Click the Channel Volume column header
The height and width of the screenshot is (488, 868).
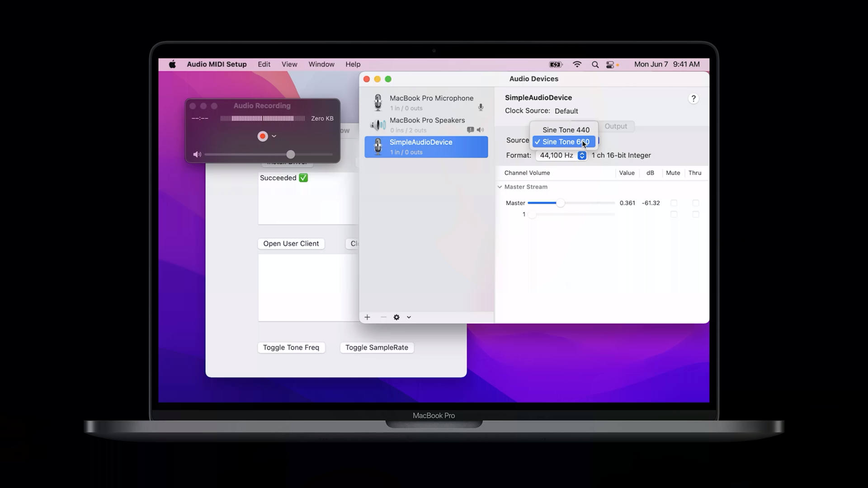click(527, 173)
